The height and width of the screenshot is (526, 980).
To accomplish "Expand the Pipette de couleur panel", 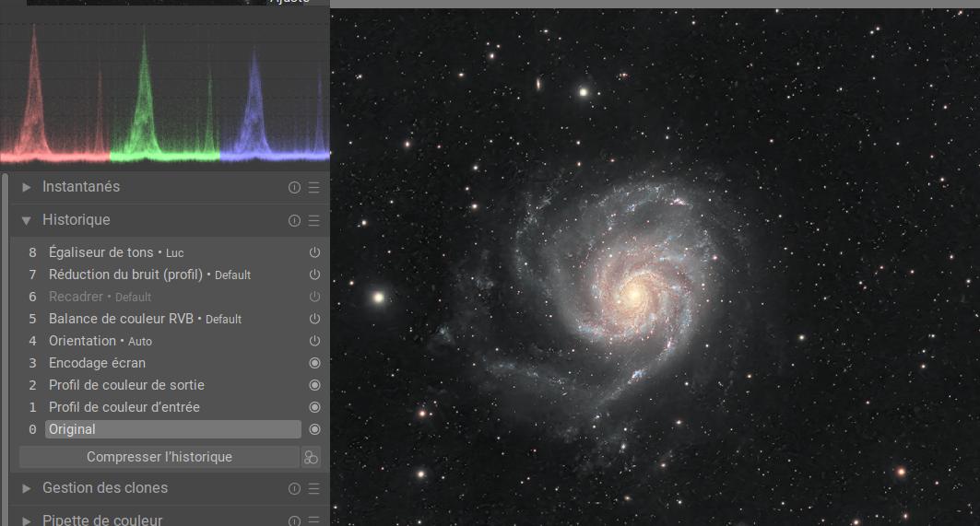I will 26,520.
